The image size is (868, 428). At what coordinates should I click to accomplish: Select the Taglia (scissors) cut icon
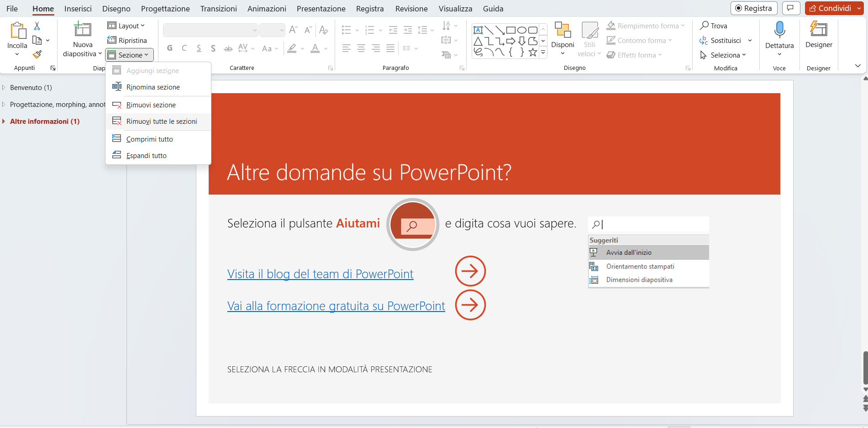click(x=37, y=26)
